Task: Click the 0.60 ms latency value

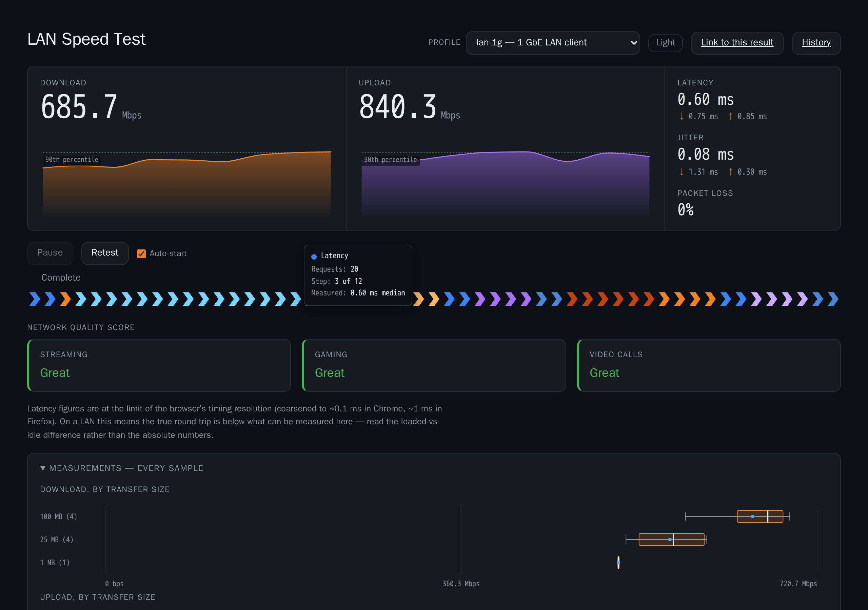Action: tap(706, 100)
